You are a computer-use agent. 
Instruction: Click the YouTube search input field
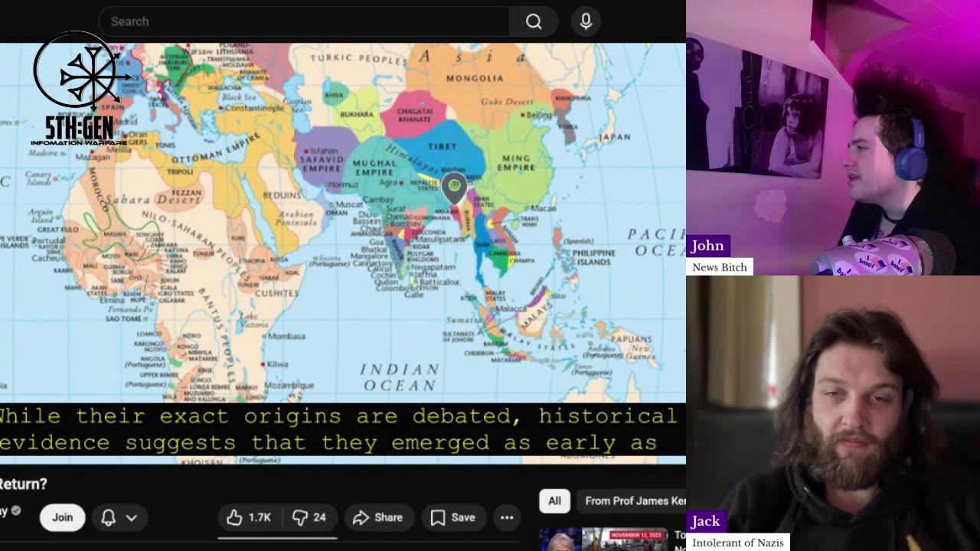tap(304, 21)
